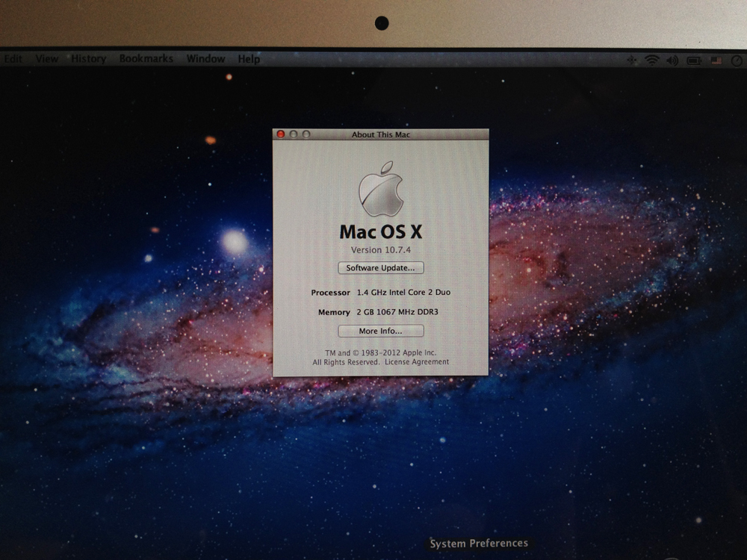The height and width of the screenshot is (560, 747).
Task: Open the US flag input source menu
Action: (716, 60)
